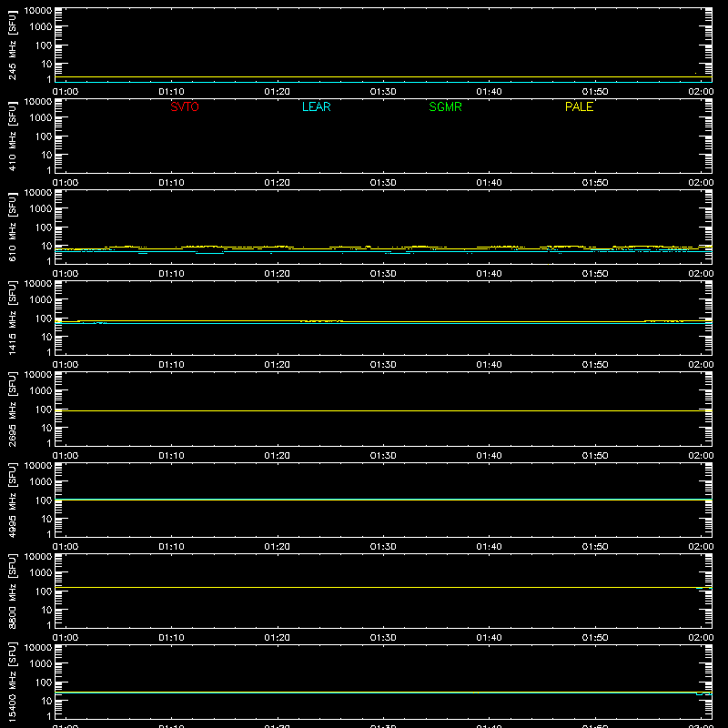The width and height of the screenshot is (728, 728).
Task: Click the 01:20 label under the 1415 MHz plot
Action: [278, 365]
